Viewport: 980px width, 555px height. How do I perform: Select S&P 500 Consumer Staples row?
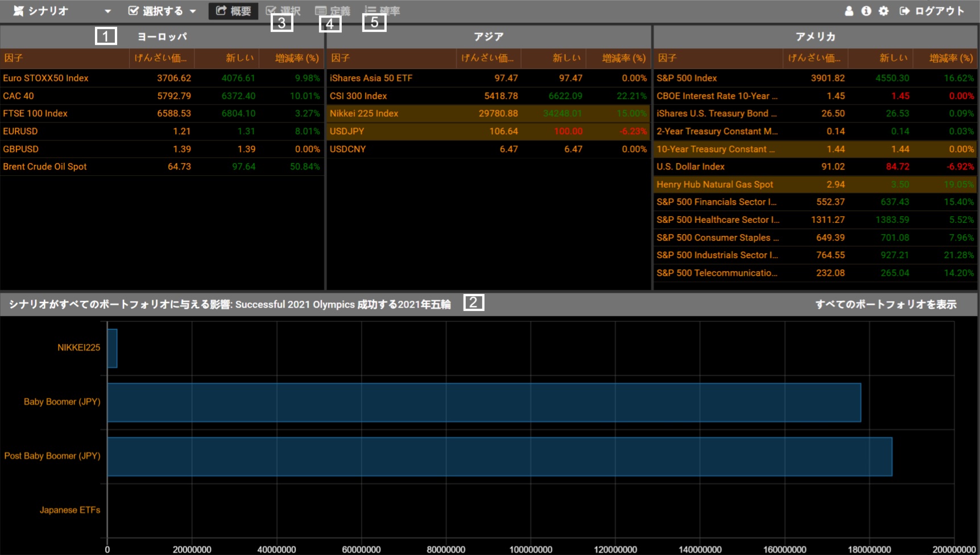[816, 237]
